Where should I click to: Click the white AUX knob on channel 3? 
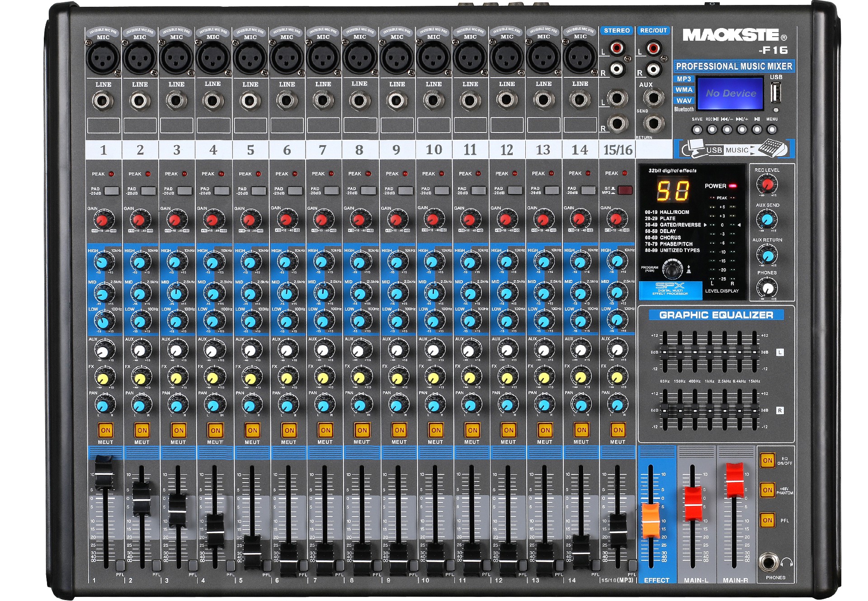176,350
